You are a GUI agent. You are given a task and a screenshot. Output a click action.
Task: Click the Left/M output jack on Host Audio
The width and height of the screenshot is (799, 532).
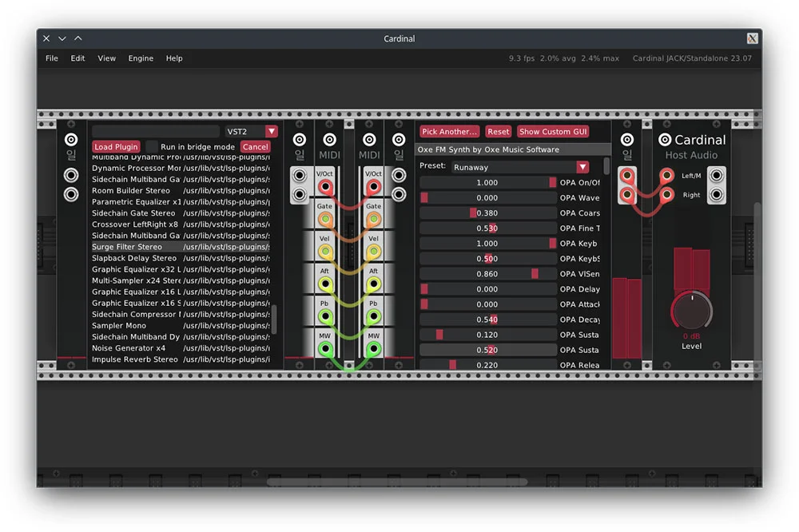coord(716,175)
